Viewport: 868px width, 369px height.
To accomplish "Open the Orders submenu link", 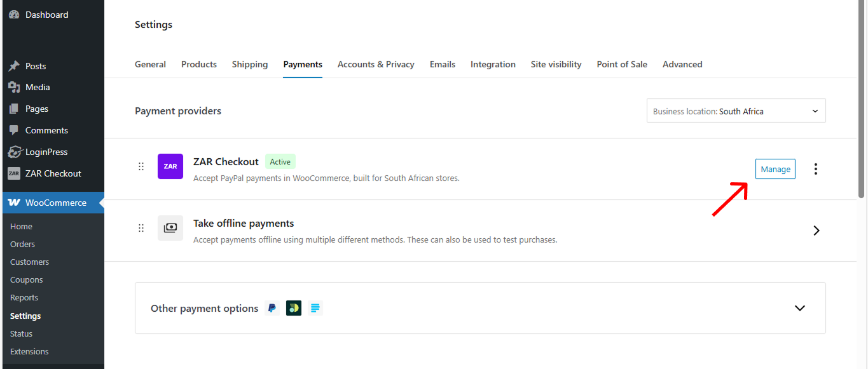I will pos(22,244).
